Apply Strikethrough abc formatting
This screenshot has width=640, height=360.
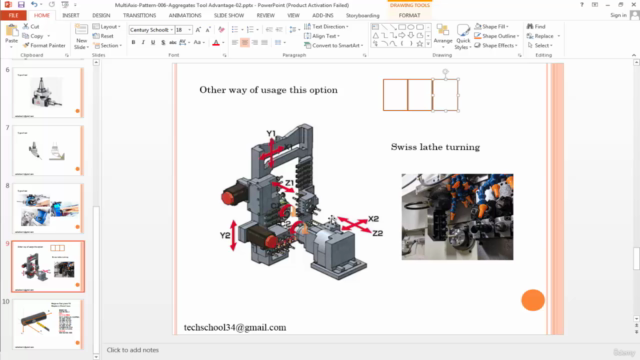[173, 42]
